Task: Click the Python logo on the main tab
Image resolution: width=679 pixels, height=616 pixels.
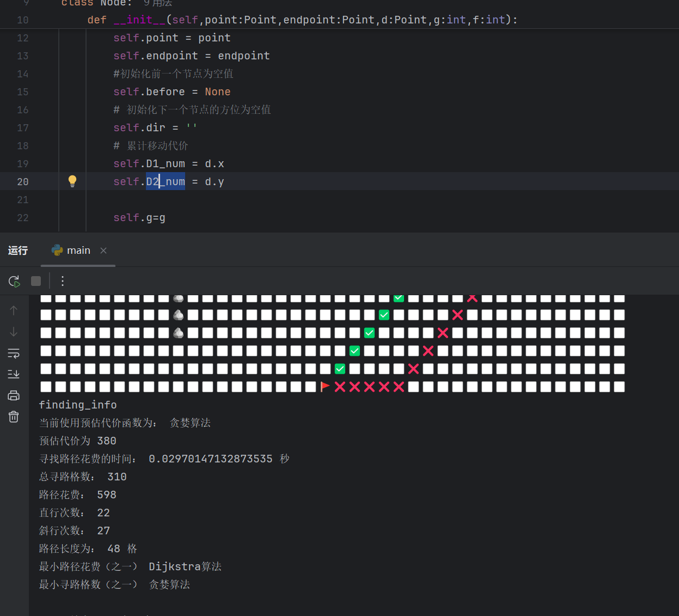Action: 57,250
